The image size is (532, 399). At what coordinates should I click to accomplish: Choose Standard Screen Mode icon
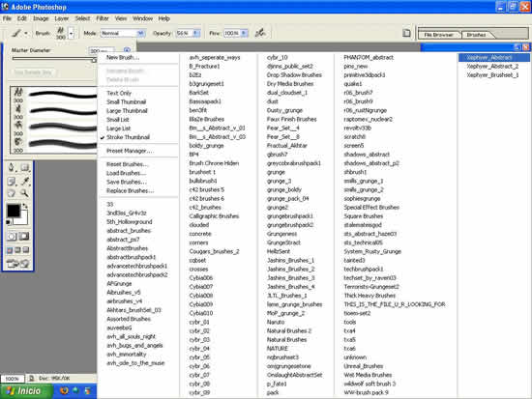[x=10, y=250]
